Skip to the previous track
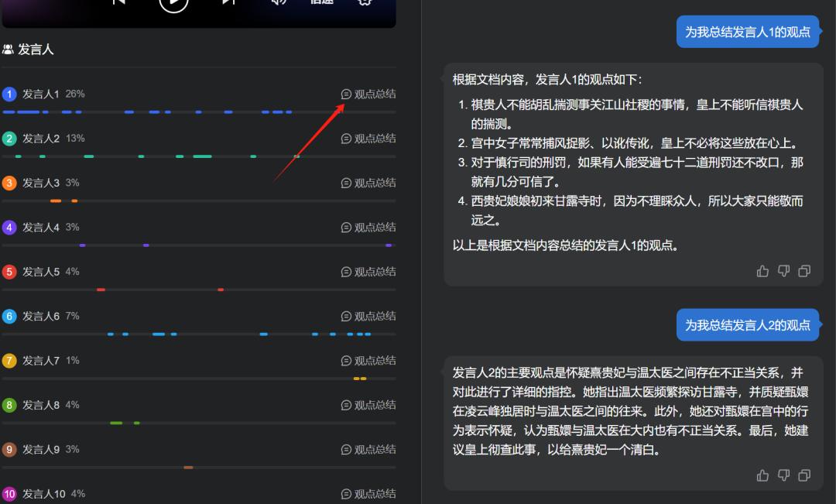The height and width of the screenshot is (504, 836). click(x=118, y=2)
